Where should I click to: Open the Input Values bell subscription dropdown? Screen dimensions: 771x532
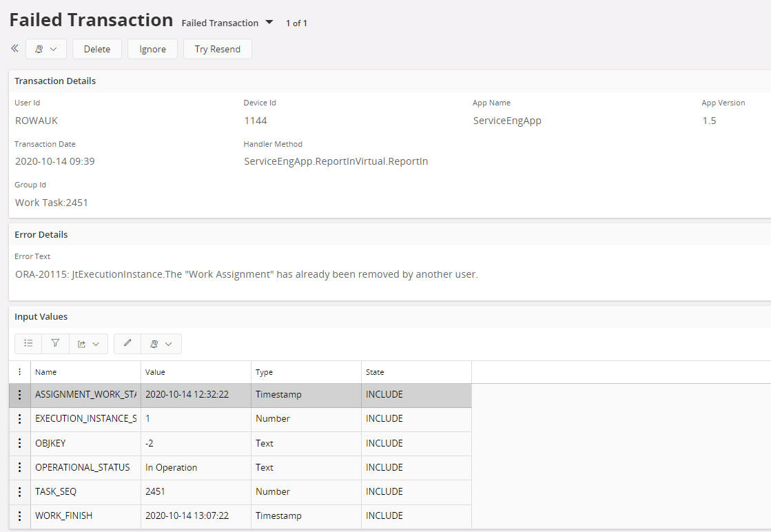coord(161,343)
